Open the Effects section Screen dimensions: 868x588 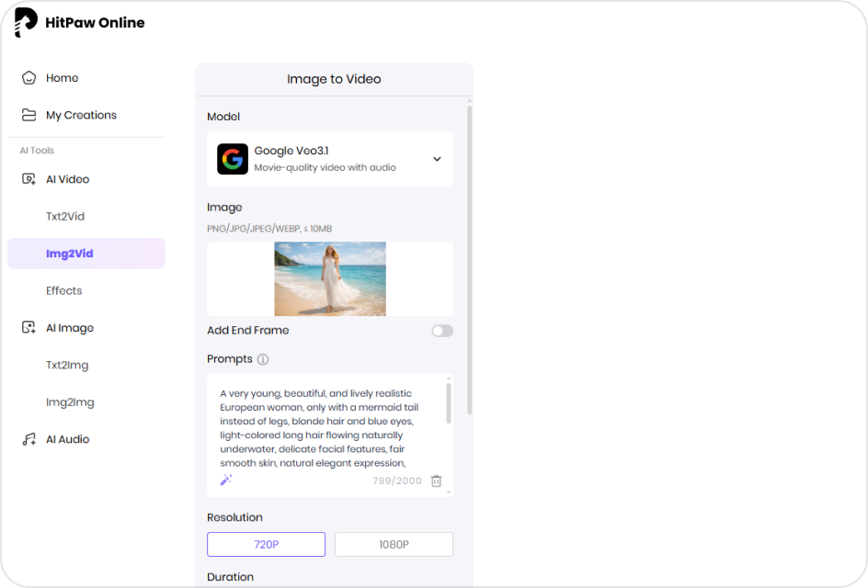point(63,290)
